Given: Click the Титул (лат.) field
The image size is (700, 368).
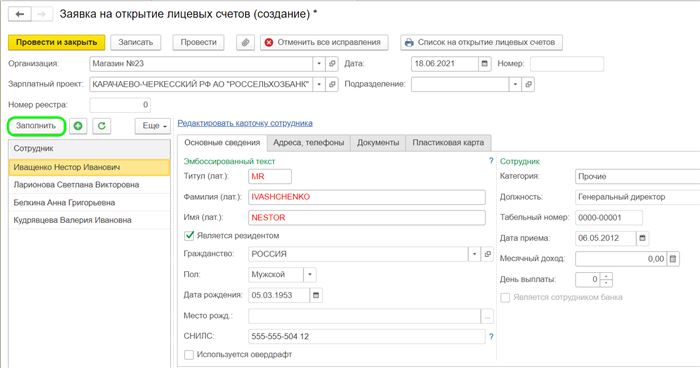Looking at the screenshot, I should tap(270, 176).
